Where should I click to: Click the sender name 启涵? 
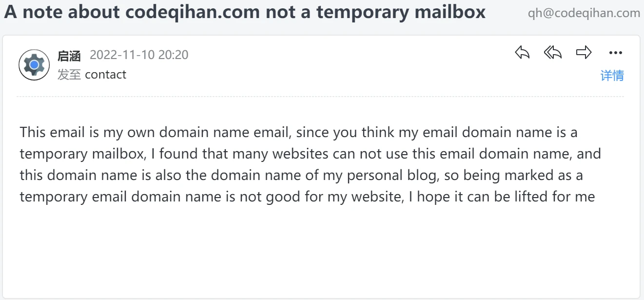click(x=69, y=56)
